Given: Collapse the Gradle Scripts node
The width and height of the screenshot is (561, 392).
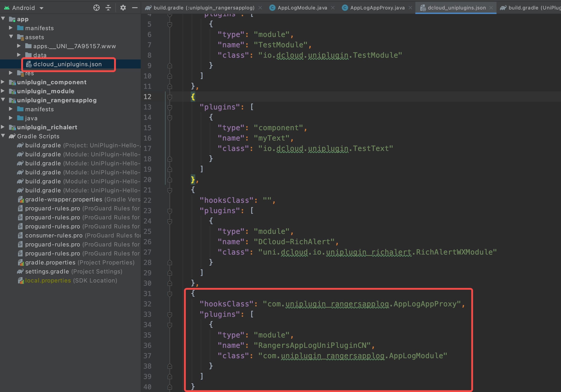Looking at the screenshot, I should [3, 136].
